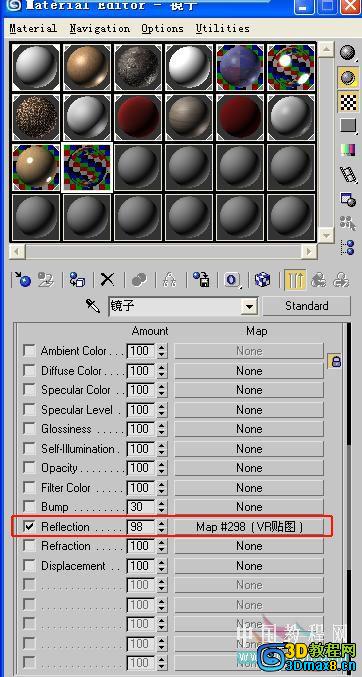Uncheck the Reflection map checkbox
362x677 pixels.
point(29,527)
